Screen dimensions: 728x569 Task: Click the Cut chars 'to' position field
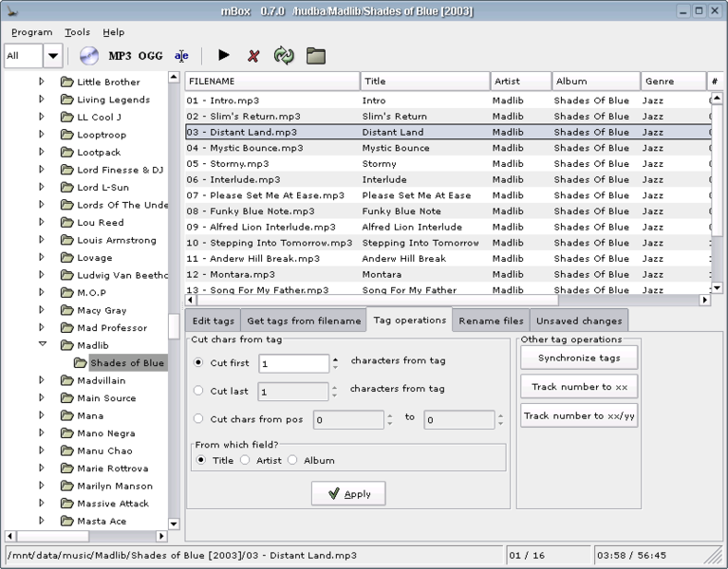(x=459, y=420)
